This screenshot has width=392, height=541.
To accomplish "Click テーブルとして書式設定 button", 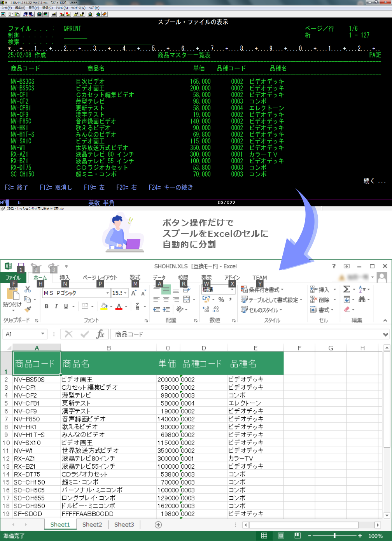I will (x=271, y=299).
